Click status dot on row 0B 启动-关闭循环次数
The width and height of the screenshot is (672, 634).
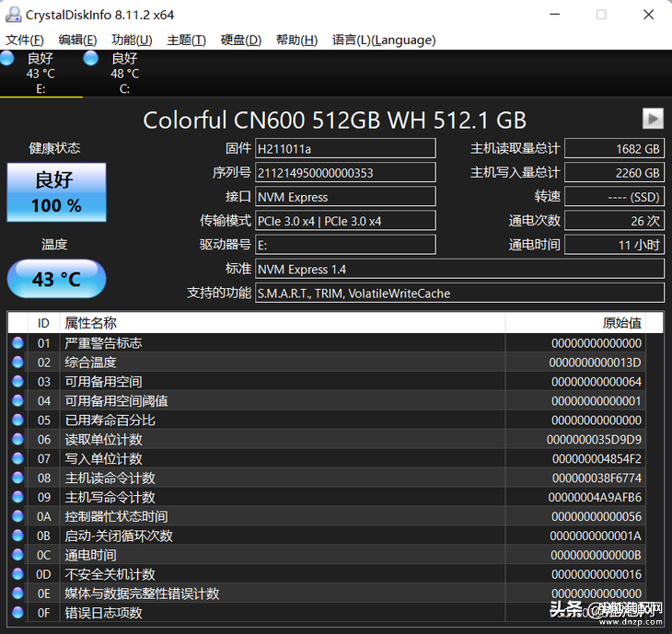coord(17,536)
